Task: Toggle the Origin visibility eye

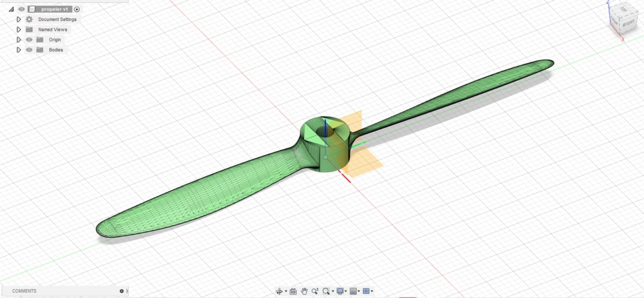Action: [x=29, y=40]
